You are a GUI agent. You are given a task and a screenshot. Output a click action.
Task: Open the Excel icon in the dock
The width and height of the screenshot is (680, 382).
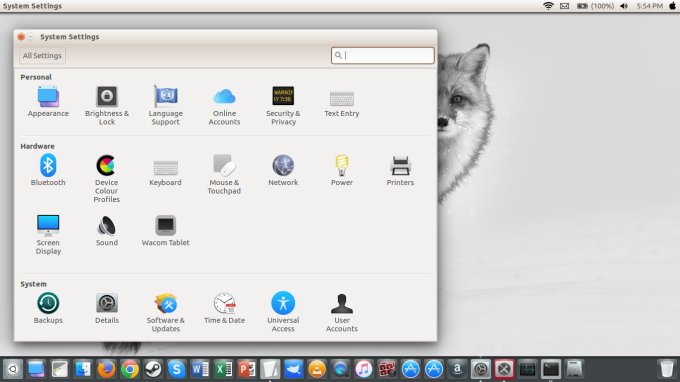pyautogui.click(x=223, y=369)
